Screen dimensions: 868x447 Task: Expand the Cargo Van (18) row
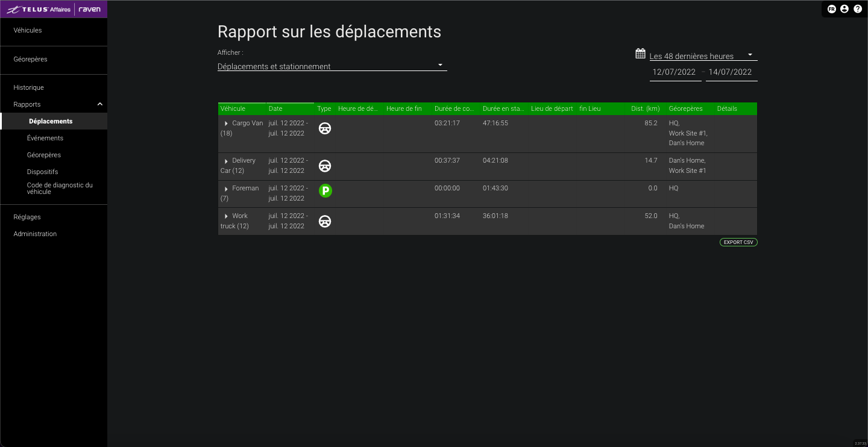click(226, 123)
